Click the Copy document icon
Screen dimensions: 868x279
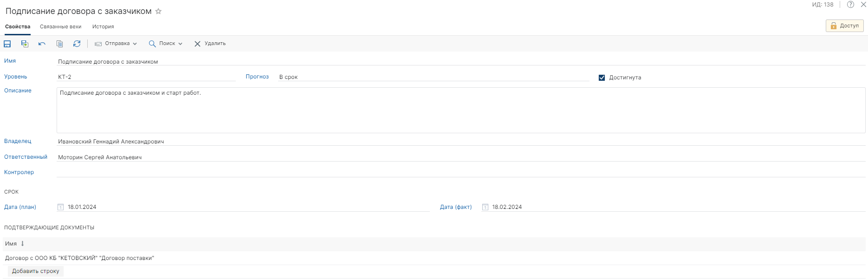[x=59, y=44]
